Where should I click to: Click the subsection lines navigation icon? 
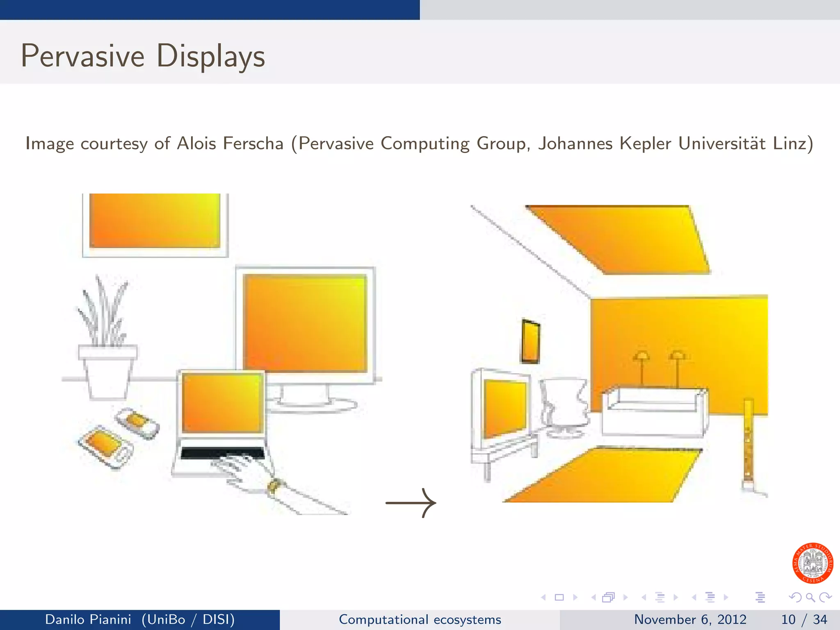pos(660,598)
